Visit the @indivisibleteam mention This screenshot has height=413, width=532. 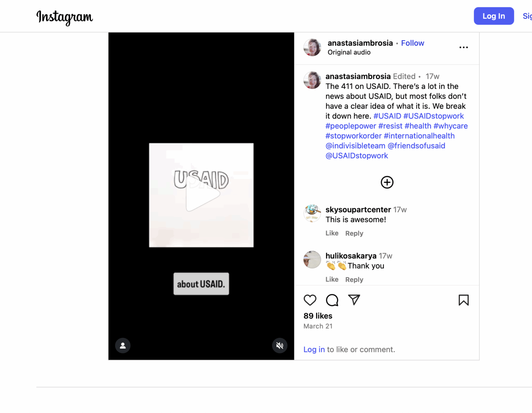(x=355, y=146)
